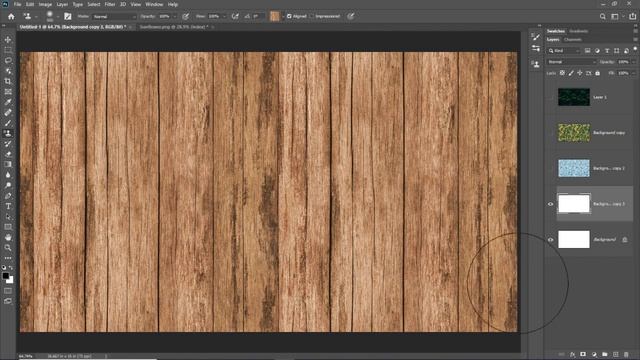Select the History Brush tool
The height and width of the screenshot is (360, 640).
[8, 144]
